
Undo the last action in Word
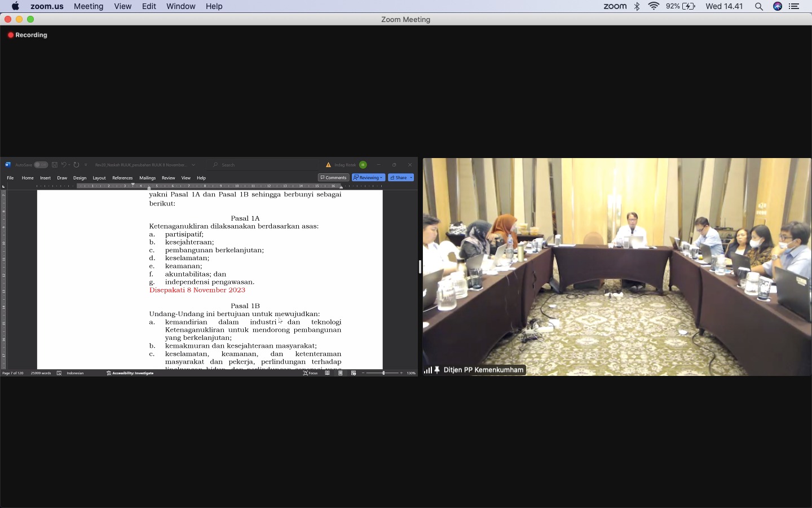click(x=64, y=165)
